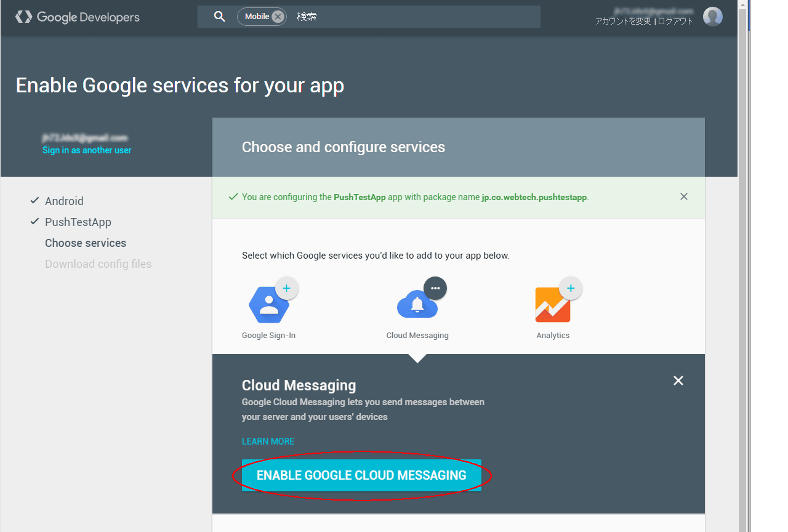This screenshot has height=532, width=788.
Task: Add Analytics with plus badge
Action: (571, 288)
